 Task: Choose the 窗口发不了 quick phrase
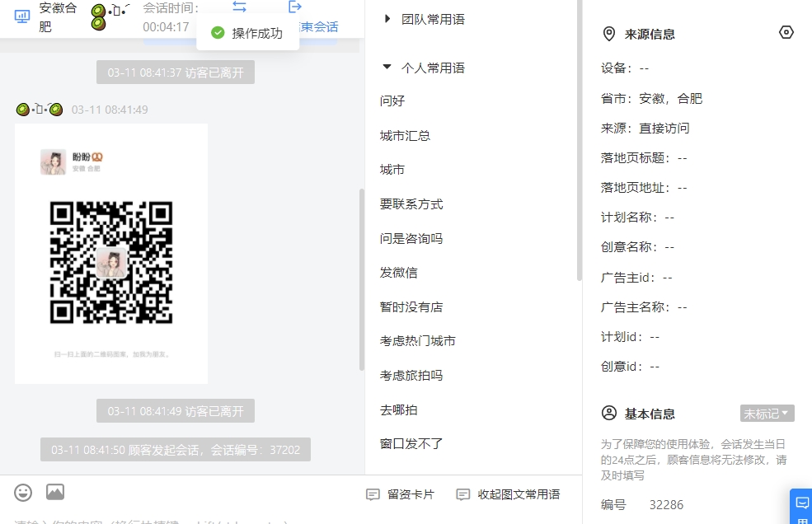click(x=411, y=444)
